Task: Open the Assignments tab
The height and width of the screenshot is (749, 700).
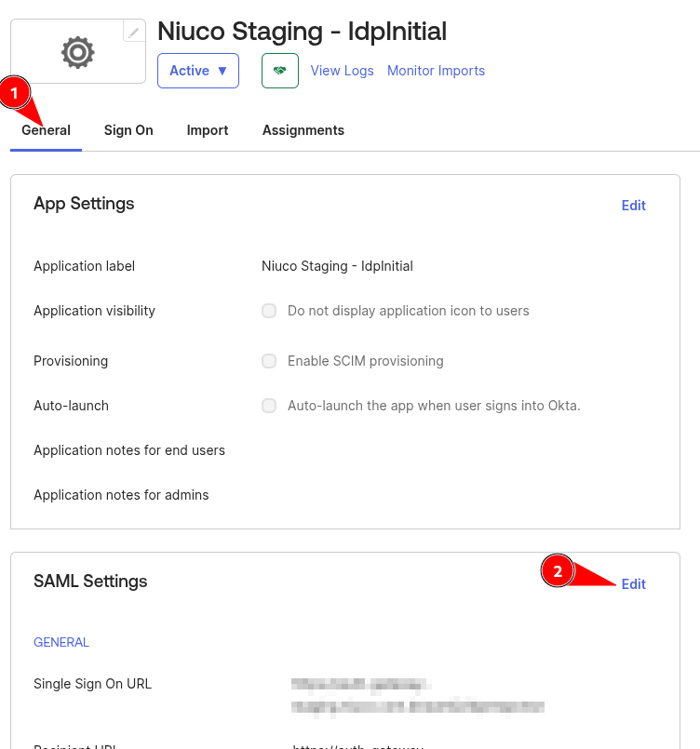Action: [303, 130]
